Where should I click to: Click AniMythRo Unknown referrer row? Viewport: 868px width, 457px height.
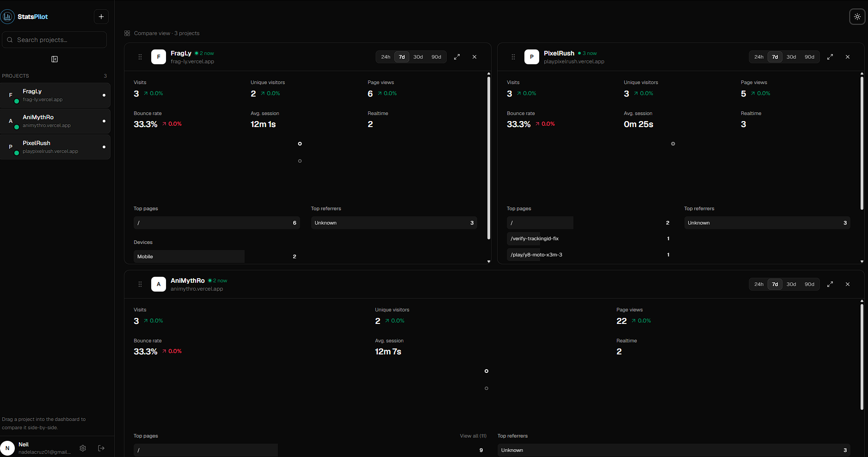click(x=674, y=450)
